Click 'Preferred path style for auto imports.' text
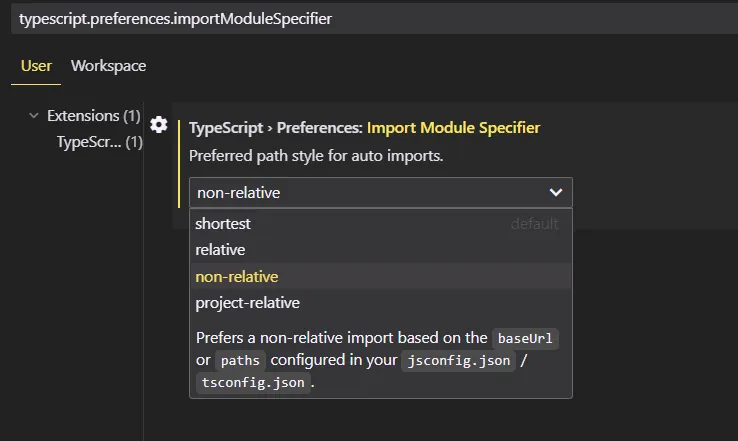738x441 pixels. pyautogui.click(x=316, y=156)
